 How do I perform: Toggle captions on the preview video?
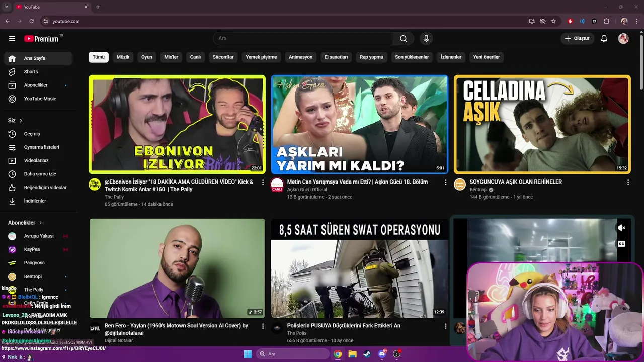[x=621, y=244]
